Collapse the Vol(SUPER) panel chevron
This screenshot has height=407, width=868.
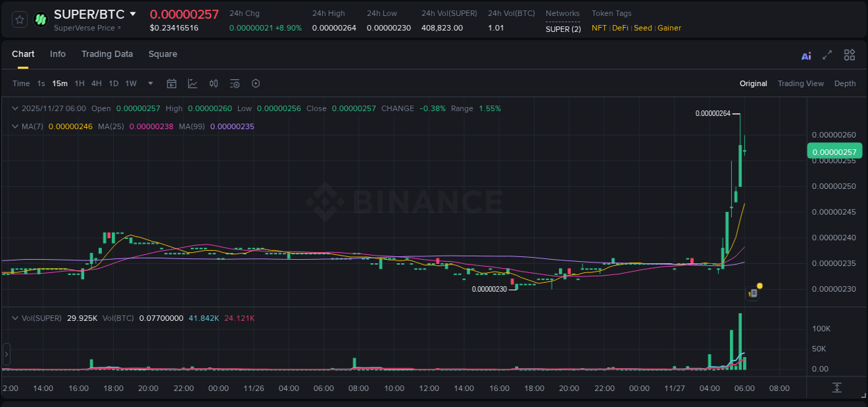15,317
